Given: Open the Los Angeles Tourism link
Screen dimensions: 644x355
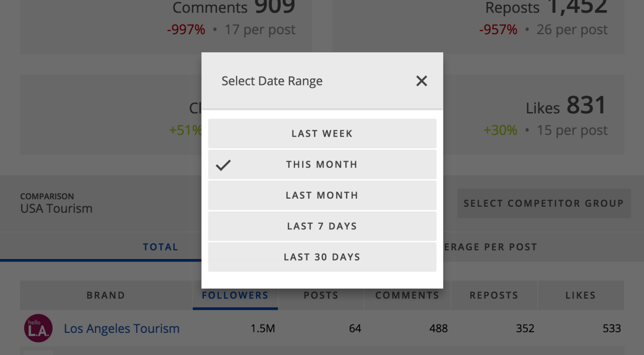Looking at the screenshot, I should [122, 329].
